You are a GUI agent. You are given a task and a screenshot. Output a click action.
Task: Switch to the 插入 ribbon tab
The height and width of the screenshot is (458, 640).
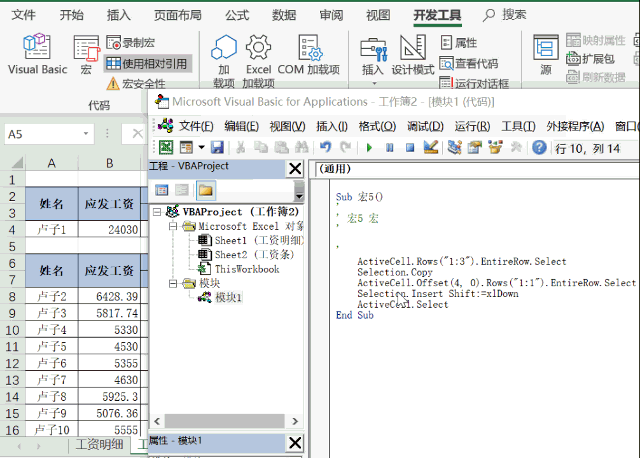click(x=118, y=15)
